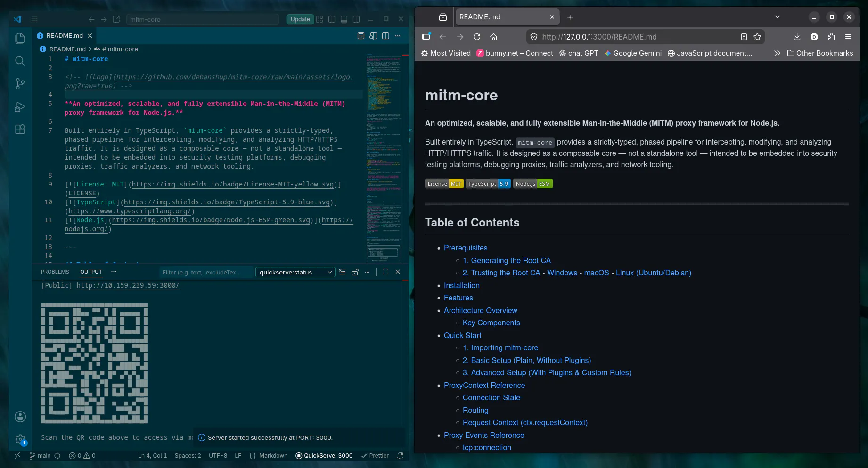Viewport: 868px width, 468px height.
Task: Synchronize changes icon in status bar
Action: [57, 455]
